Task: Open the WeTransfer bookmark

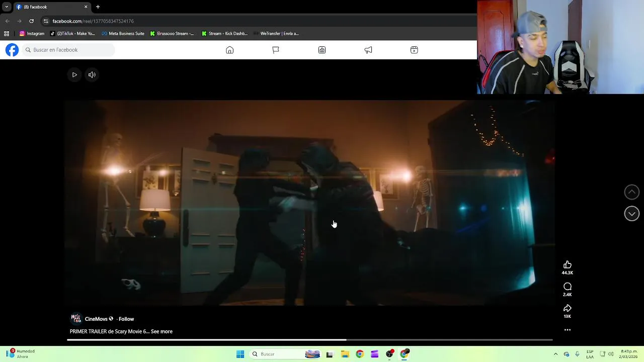Action: click(x=276, y=34)
